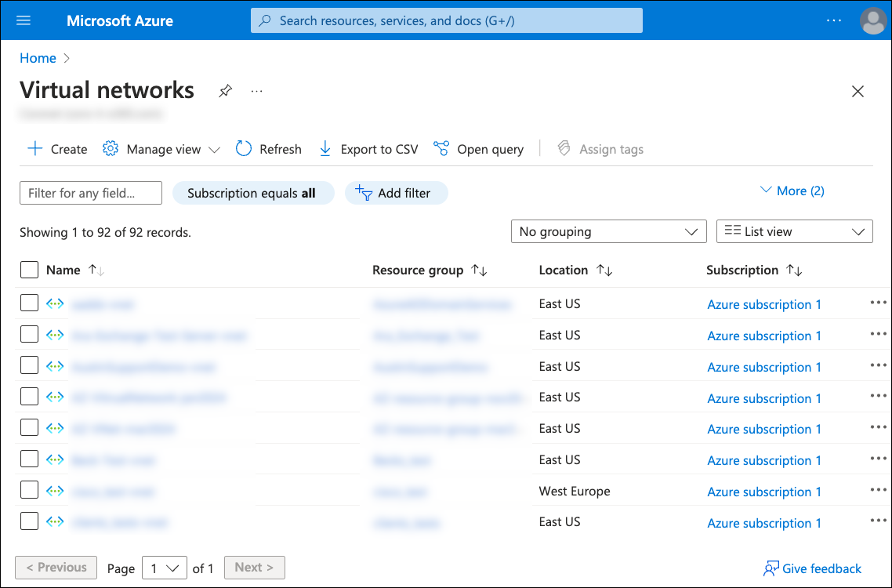Screen dimensions: 892x588
Task: Open row actions for West Europe network
Action: click(x=878, y=491)
